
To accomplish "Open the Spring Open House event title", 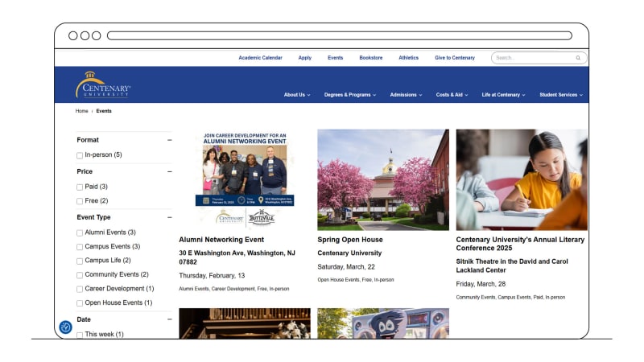I will pos(350,240).
